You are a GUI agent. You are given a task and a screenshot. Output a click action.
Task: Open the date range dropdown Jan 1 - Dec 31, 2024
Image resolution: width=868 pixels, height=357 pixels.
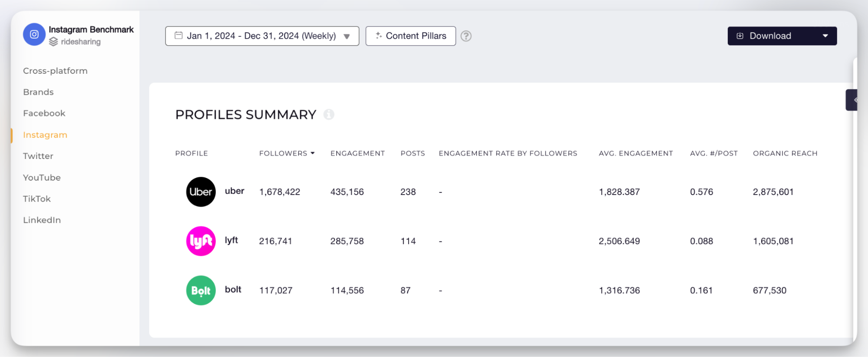click(262, 36)
